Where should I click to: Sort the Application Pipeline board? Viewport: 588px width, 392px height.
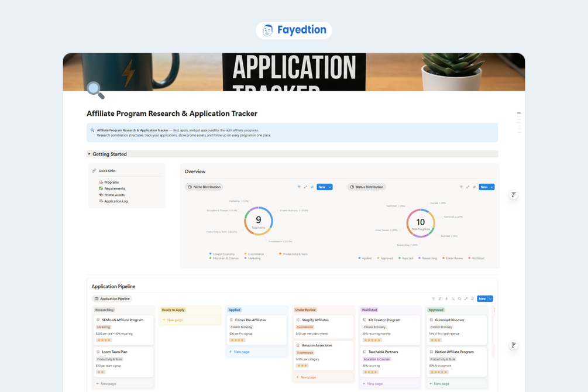pyautogui.click(x=440, y=299)
